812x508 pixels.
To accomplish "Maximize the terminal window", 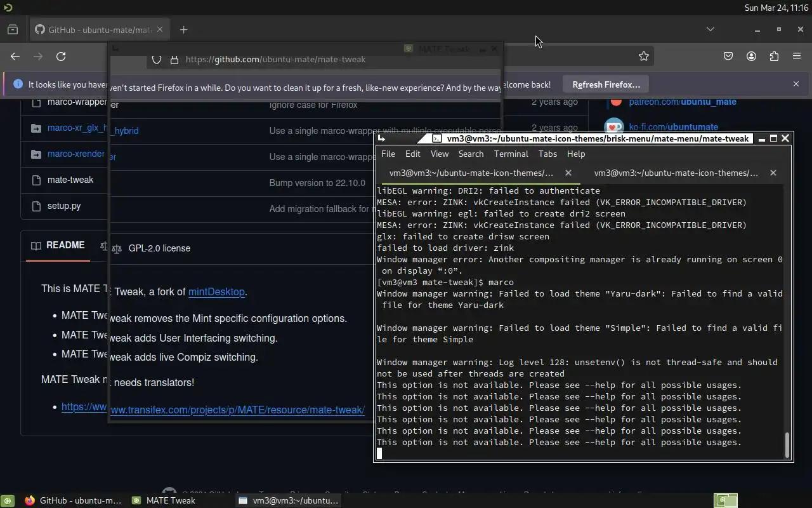I will pyautogui.click(x=773, y=138).
